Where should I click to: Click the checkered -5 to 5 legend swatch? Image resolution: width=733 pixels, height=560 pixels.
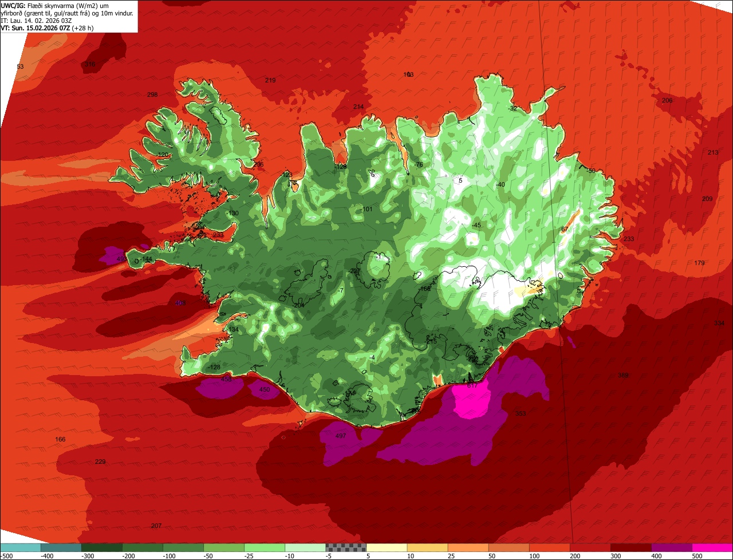coord(345,547)
